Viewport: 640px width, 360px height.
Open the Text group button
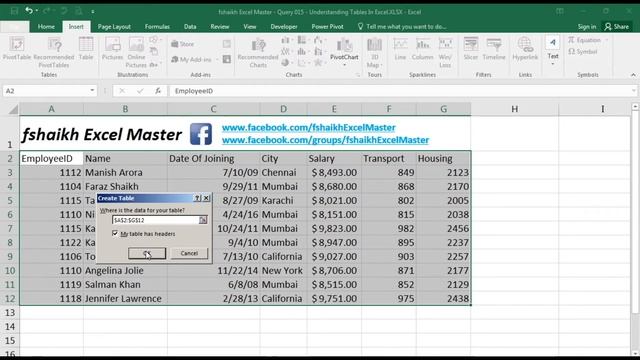553,50
